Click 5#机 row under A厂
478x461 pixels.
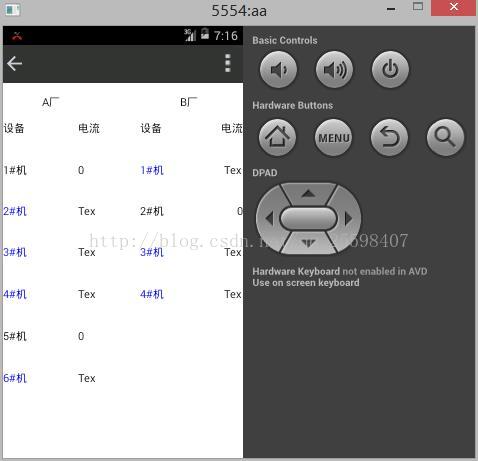pos(15,336)
